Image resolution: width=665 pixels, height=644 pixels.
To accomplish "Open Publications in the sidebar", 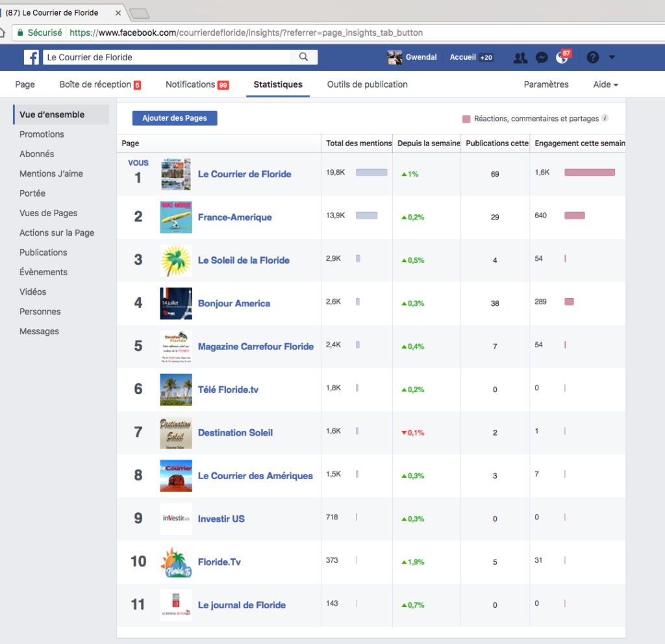I will [x=44, y=253].
